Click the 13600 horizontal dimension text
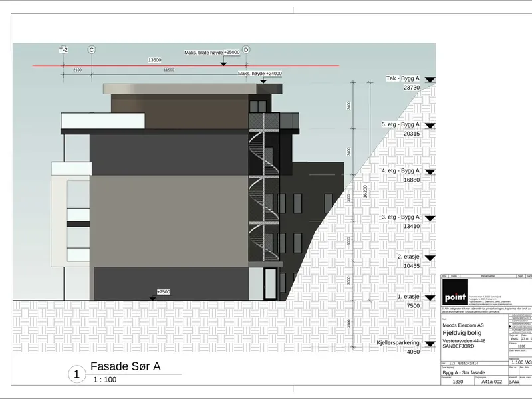This screenshot has height=399, width=532. [155, 60]
